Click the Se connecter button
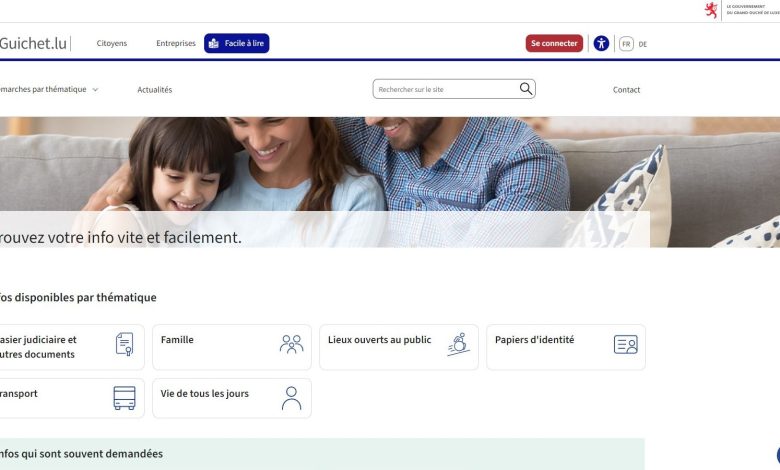The width and height of the screenshot is (780, 470). [x=554, y=43]
